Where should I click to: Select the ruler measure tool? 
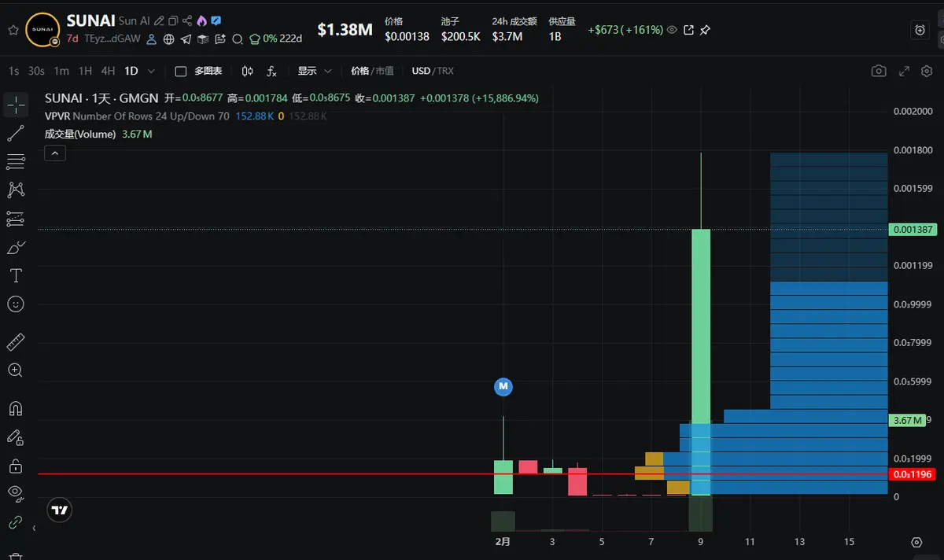(x=16, y=342)
